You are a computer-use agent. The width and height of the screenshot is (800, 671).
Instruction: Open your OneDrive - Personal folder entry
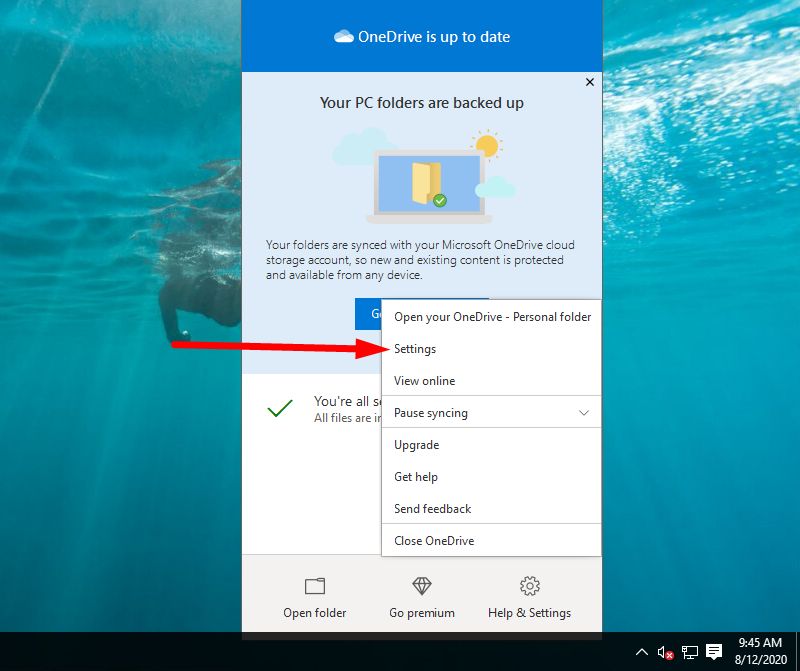point(492,317)
